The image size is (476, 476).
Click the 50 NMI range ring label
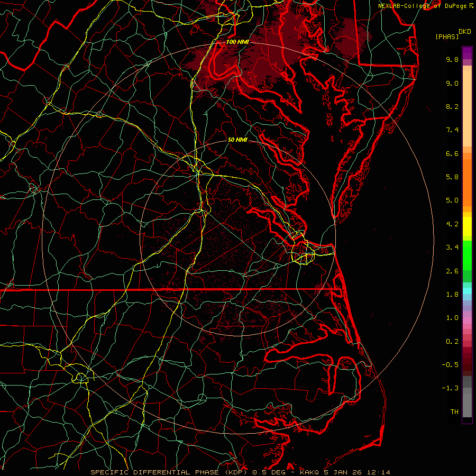(237, 140)
